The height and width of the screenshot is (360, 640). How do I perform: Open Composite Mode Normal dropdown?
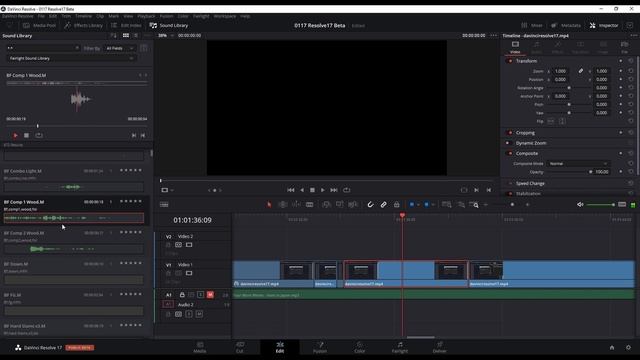[x=578, y=164]
